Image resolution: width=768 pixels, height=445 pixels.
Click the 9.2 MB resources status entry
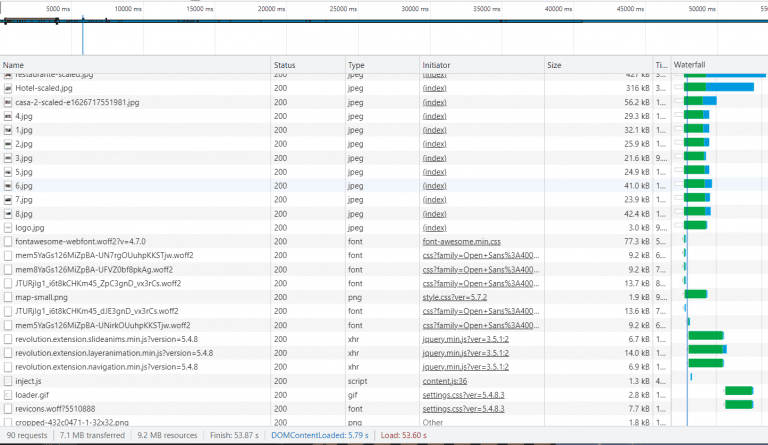pos(167,435)
